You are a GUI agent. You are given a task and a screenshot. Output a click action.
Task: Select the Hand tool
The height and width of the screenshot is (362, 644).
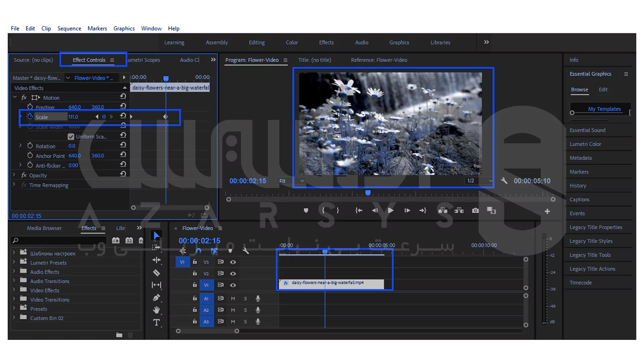point(156,310)
